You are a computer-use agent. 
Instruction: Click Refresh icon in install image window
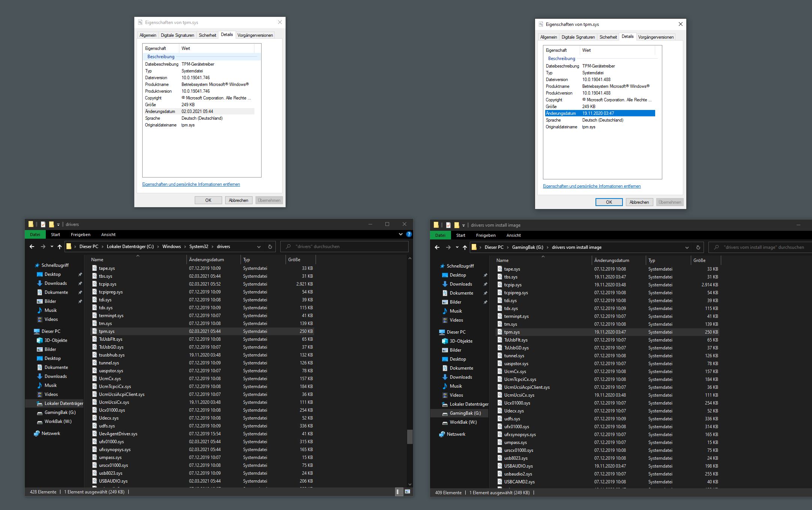(698, 247)
